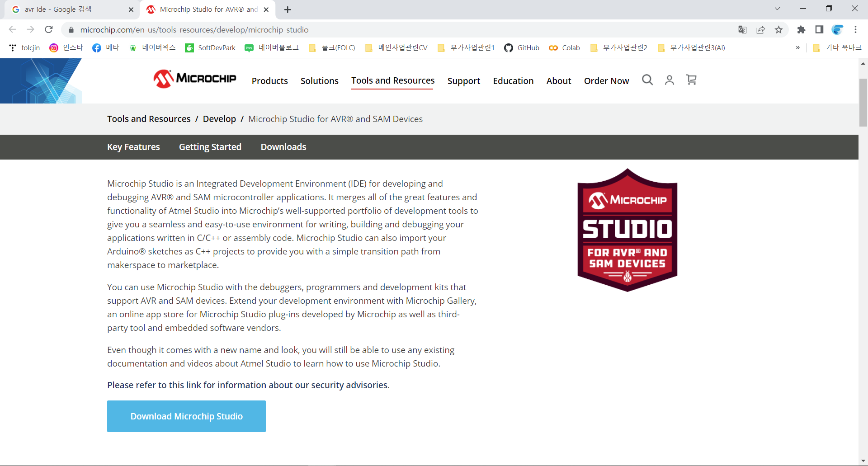This screenshot has height=466, width=868.
Task: Close the avr ide Google search tab
Action: pos(131,9)
